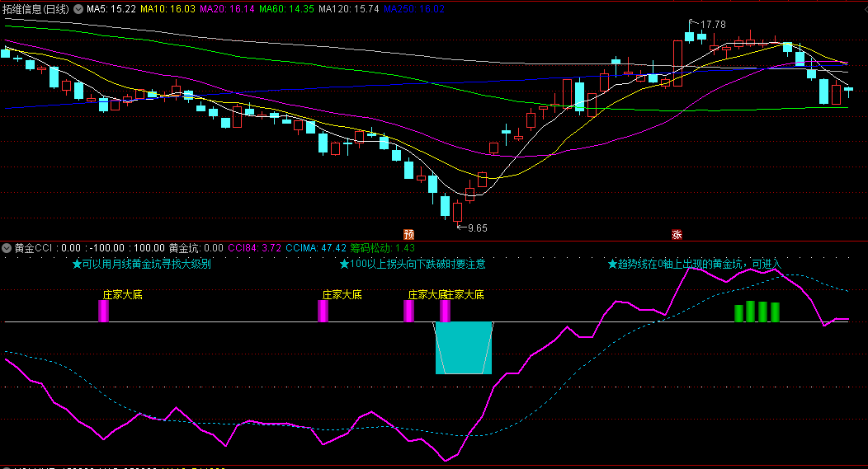This screenshot has height=469, width=868.
Task: Click the CCIMA: 47.42 value
Action: (316, 248)
